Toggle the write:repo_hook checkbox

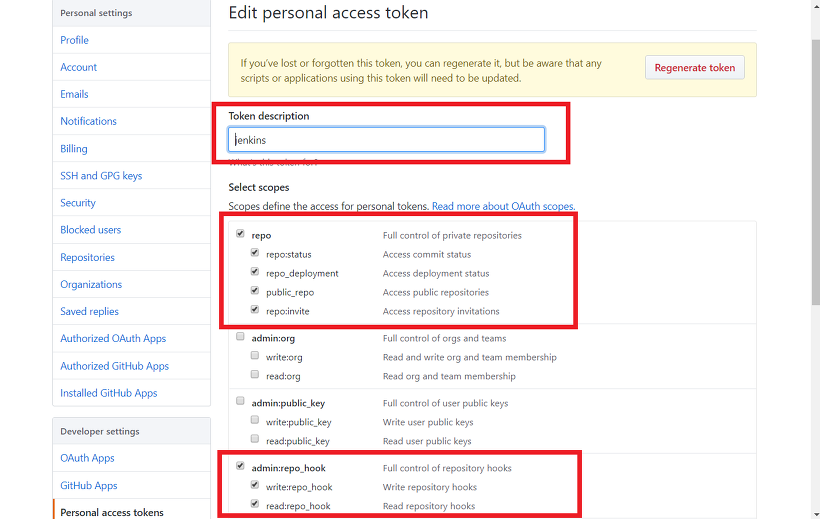[x=255, y=486]
